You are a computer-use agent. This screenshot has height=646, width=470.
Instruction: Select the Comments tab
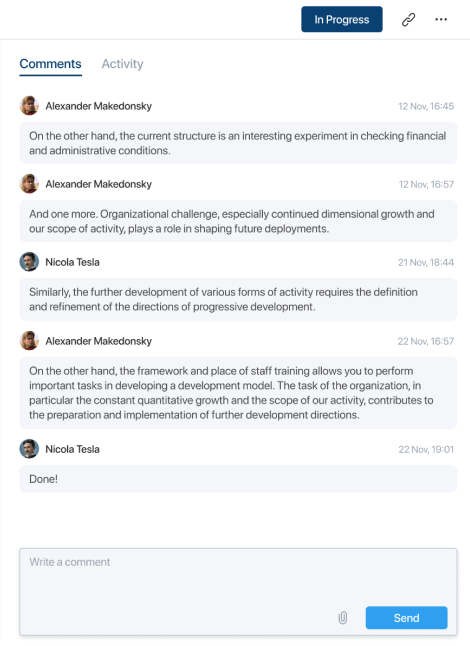50,64
